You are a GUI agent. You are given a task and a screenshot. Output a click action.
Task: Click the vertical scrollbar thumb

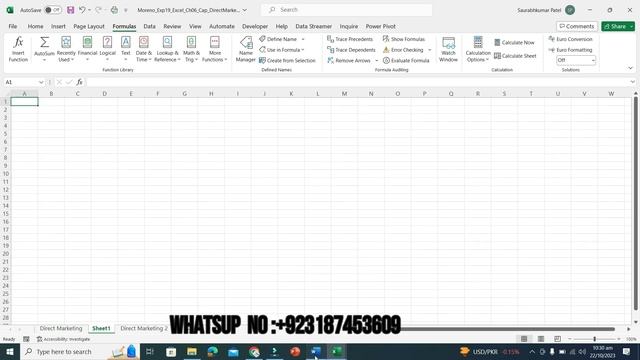tap(636, 203)
